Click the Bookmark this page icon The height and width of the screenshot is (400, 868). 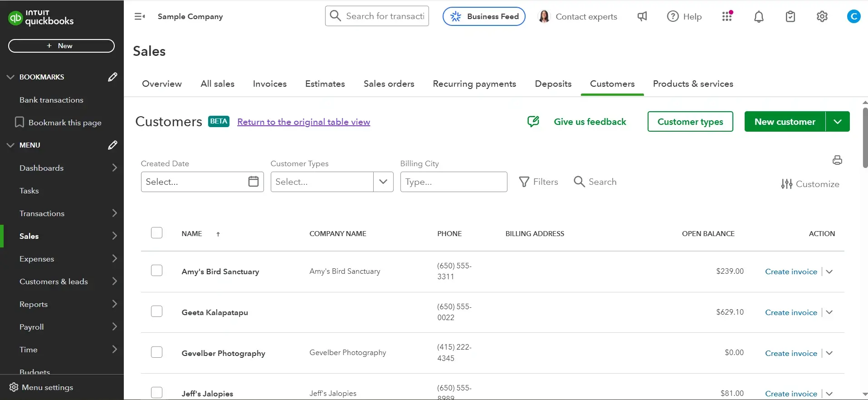[x=19, y=122]
